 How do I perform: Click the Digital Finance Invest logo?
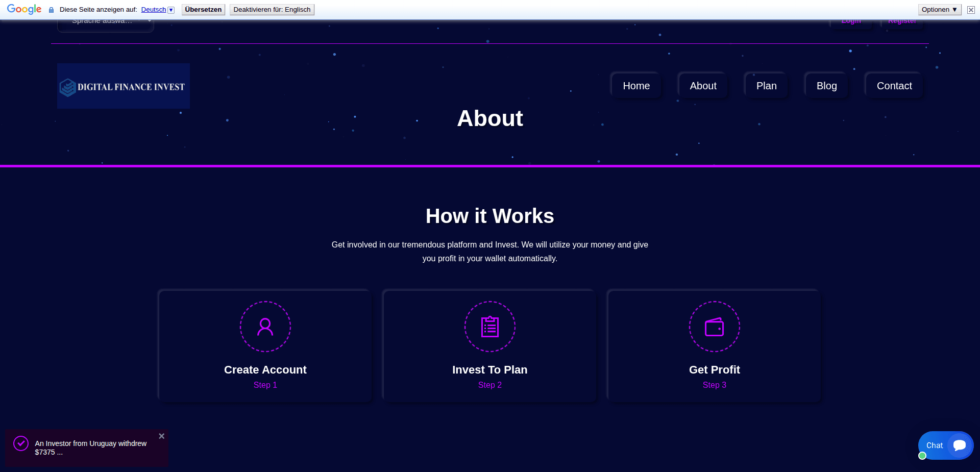(x=123, y=86)
